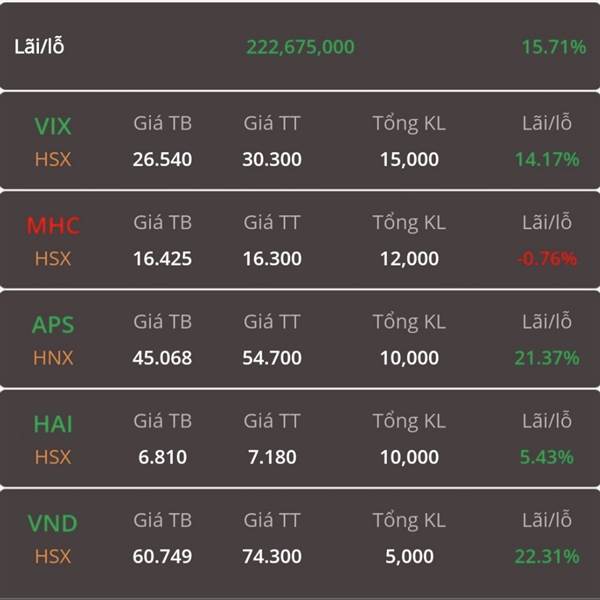Click MHC average price 16.425
The height and width of the screenshot is (600, 600).
coord(163,259)
